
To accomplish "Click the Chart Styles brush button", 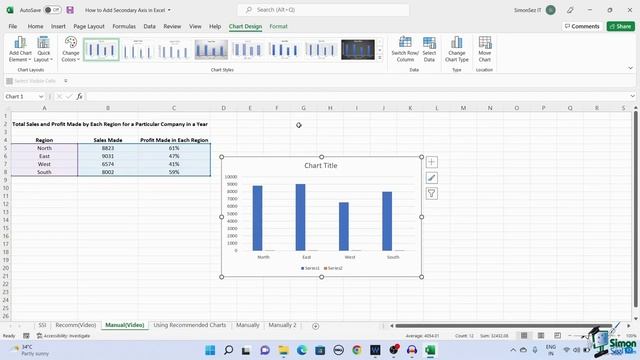I will pyautogui.click(x=431, y=178).
